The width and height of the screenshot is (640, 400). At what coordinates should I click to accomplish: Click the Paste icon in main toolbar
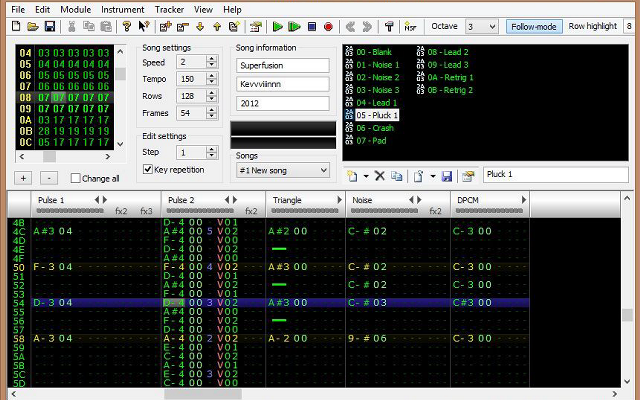tap(106, 27)
